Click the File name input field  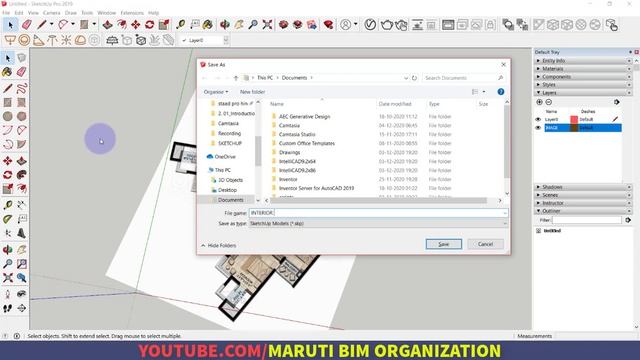(x=378, y=213)
